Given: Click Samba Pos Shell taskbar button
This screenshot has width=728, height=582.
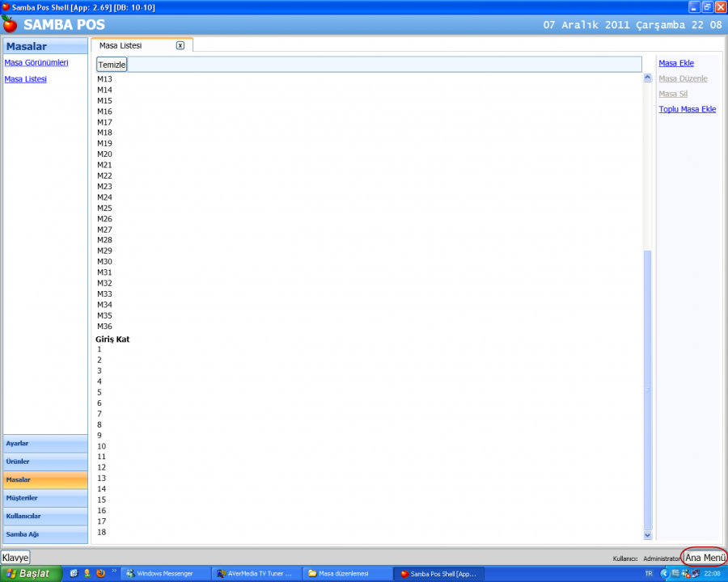Looking at the screenshot, I should [438, 574].
